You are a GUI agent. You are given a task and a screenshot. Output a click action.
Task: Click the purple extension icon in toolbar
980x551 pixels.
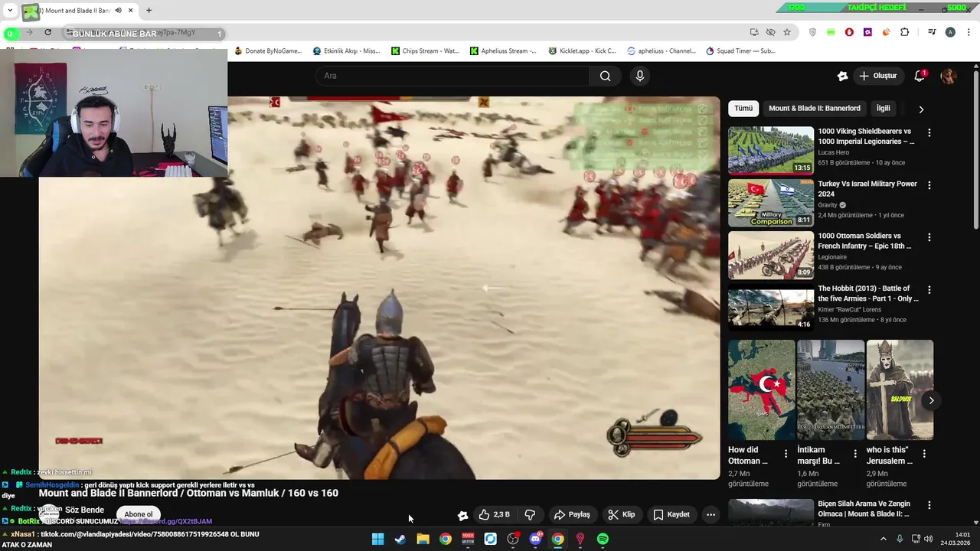click(867, 32)
